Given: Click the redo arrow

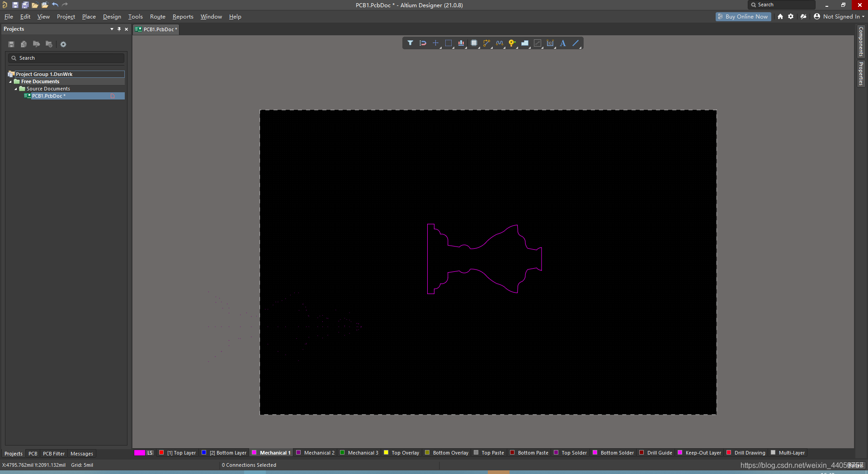Looking at the screenshot, I should pos(65,5).
